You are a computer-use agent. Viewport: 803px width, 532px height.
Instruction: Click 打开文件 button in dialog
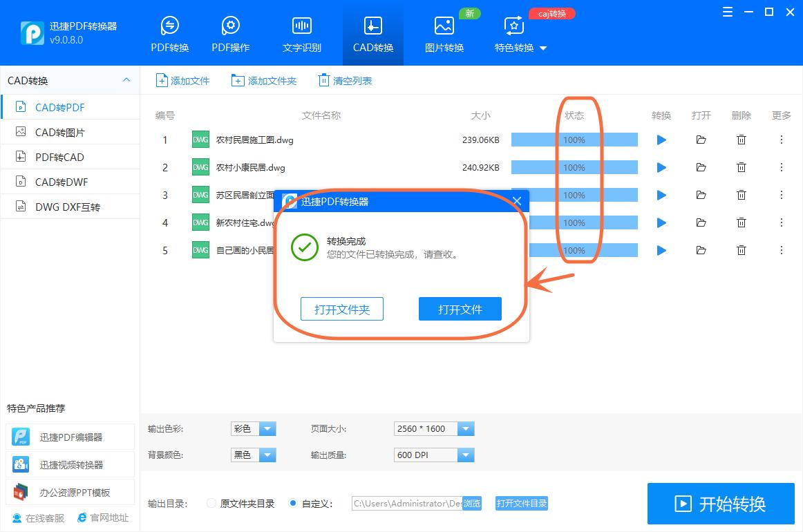(x=460, y=310)
